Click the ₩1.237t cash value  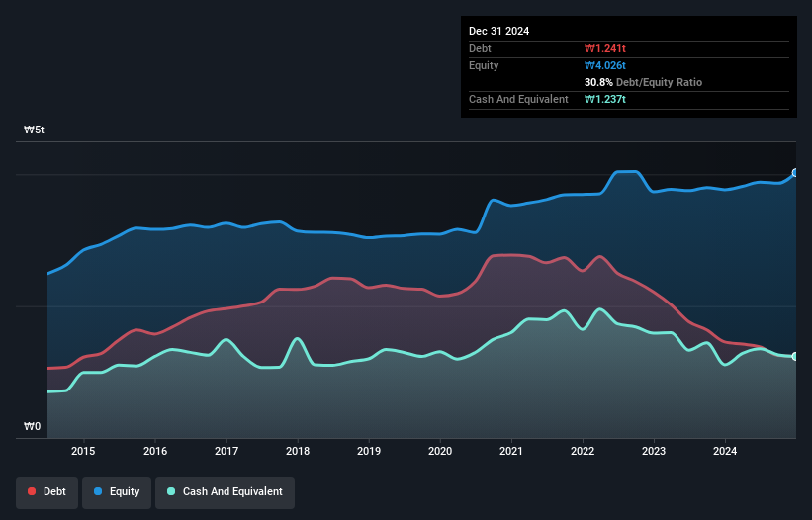[x=605, y=99]
